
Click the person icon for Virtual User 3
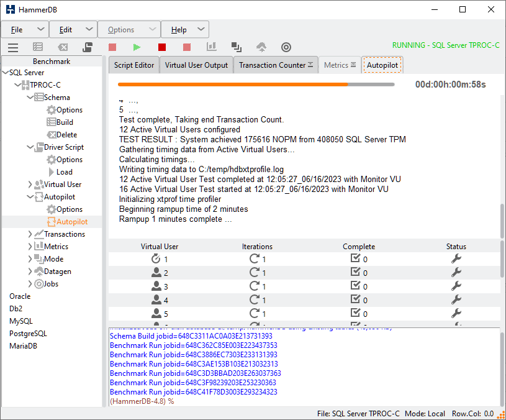tap(156, 286)
